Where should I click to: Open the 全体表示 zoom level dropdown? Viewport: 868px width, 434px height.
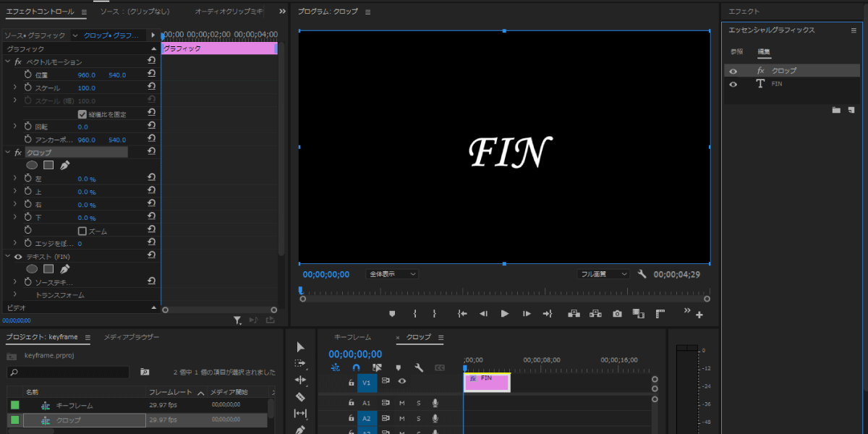coord(392,274)
